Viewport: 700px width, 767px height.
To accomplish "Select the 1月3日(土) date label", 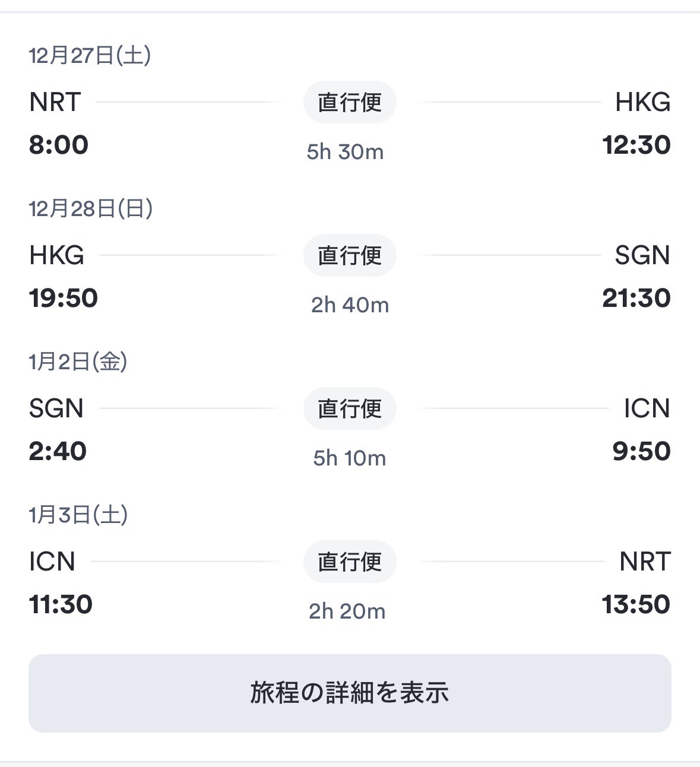I will click(78, 515).
